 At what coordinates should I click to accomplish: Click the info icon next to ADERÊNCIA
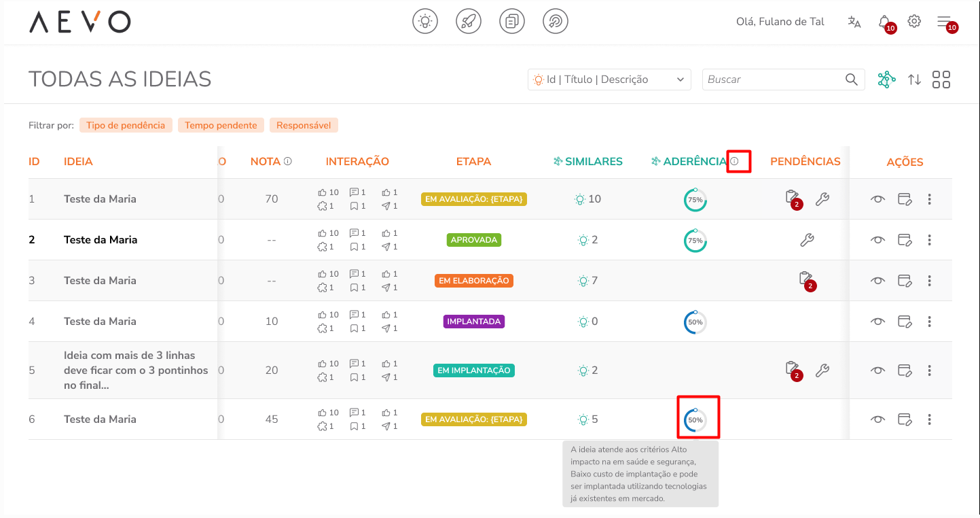(734, 161)
